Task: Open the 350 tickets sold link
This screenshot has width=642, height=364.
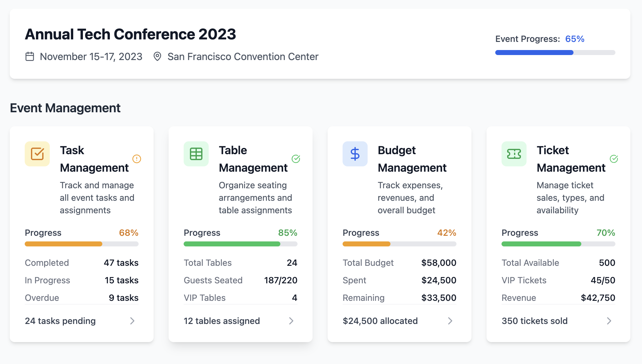Action: coord(535,321)
